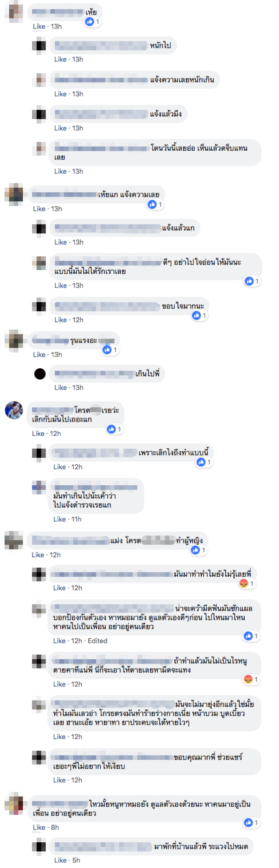Screen dimensions: 279x868
Task: Click like badge on "ทำผู้หญิง" comment
Action: [199, 550]
